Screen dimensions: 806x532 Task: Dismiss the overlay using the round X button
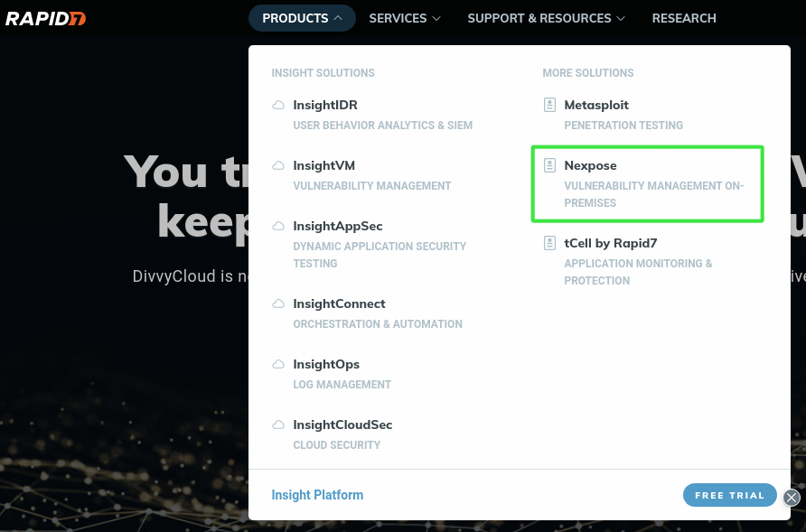pyautogui.click(x=792, y=498)
